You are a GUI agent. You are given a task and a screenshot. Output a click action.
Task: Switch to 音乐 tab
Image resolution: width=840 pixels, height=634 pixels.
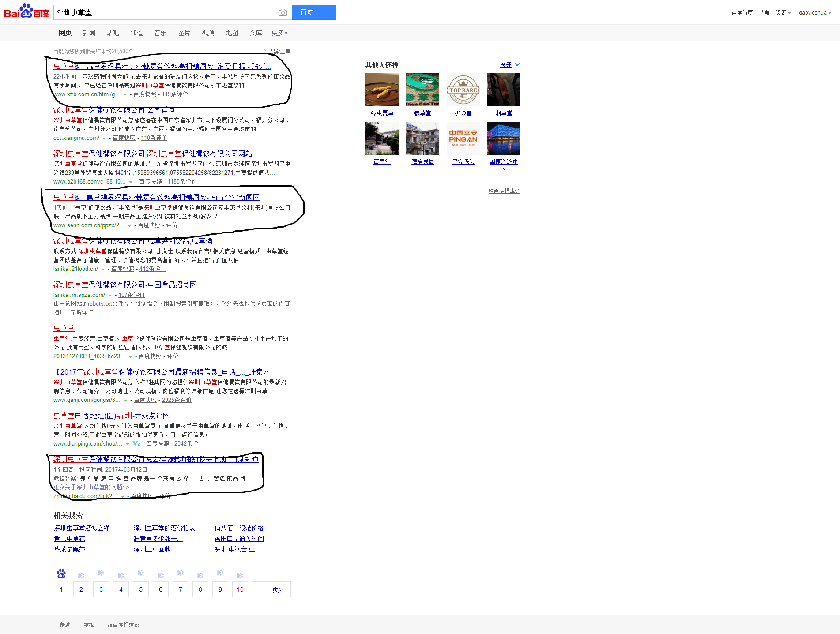[x=160, y=33]
